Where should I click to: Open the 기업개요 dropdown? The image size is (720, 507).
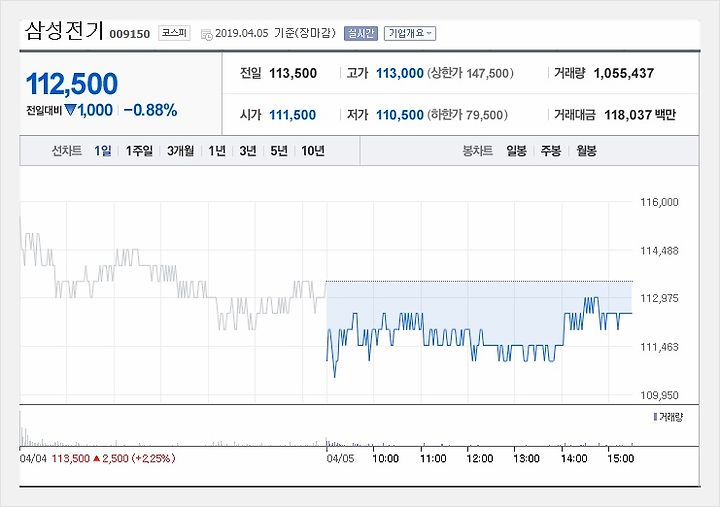[410, 34]
